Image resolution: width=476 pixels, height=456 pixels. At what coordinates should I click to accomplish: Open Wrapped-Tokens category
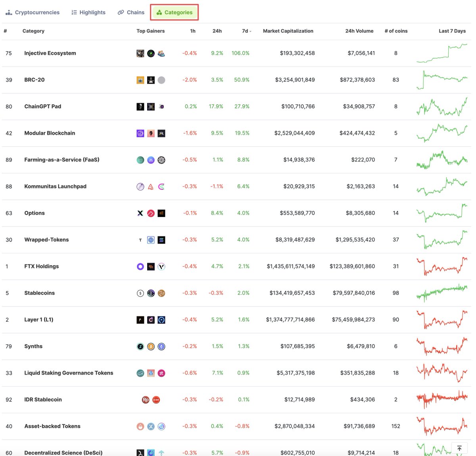click(x=46, y=239)
